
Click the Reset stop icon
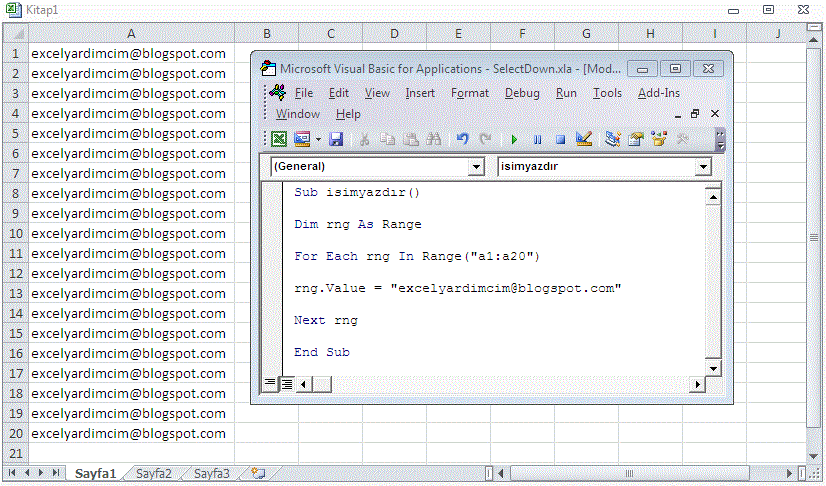point(560,140)
